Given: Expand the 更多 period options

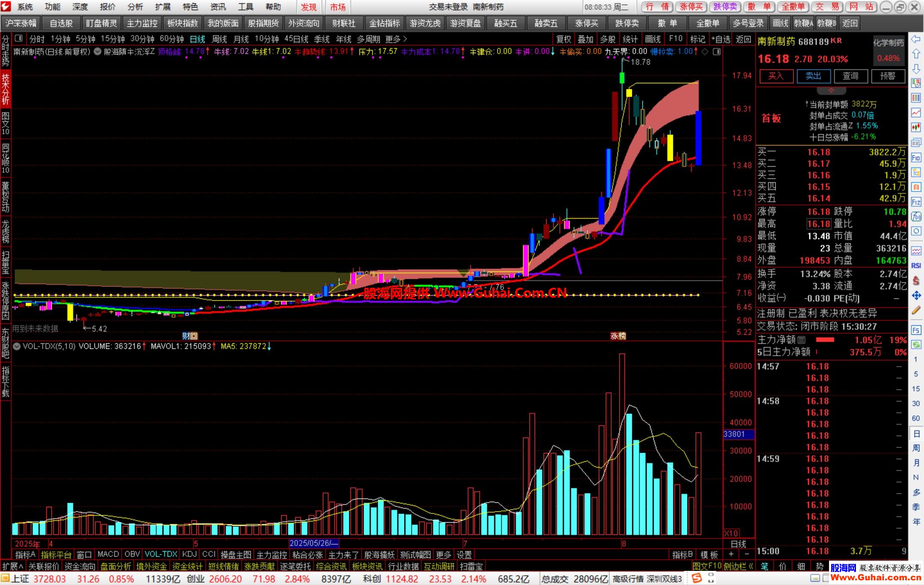Looking at the screenshot, I should (x=396, y=39).
